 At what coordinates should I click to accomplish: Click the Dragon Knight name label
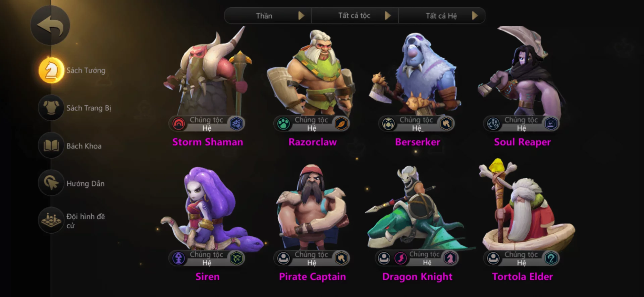tap(417, 277)
